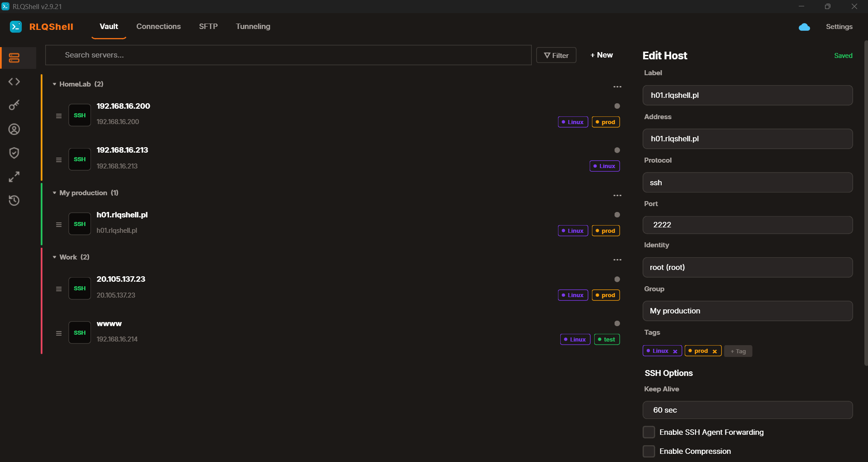This screenshot has width=868, height=462.
Task: Click the expand arrows sidebar icon
Action: [x=14, y=177]
